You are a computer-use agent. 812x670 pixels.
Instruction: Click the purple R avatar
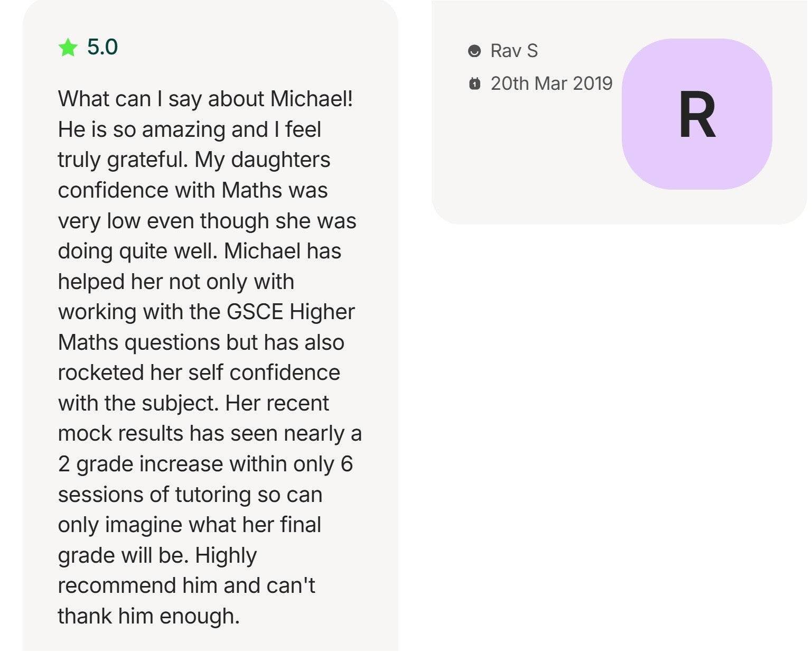point(696,114)
